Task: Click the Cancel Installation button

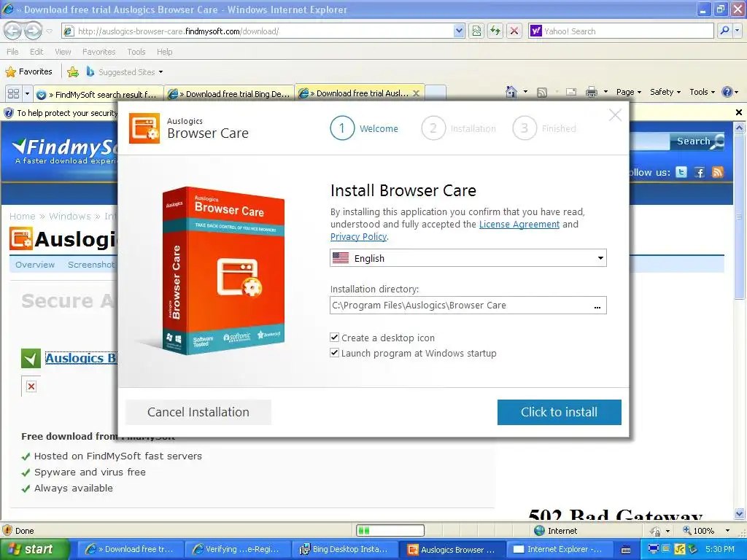Action: (x=198, y=412)
